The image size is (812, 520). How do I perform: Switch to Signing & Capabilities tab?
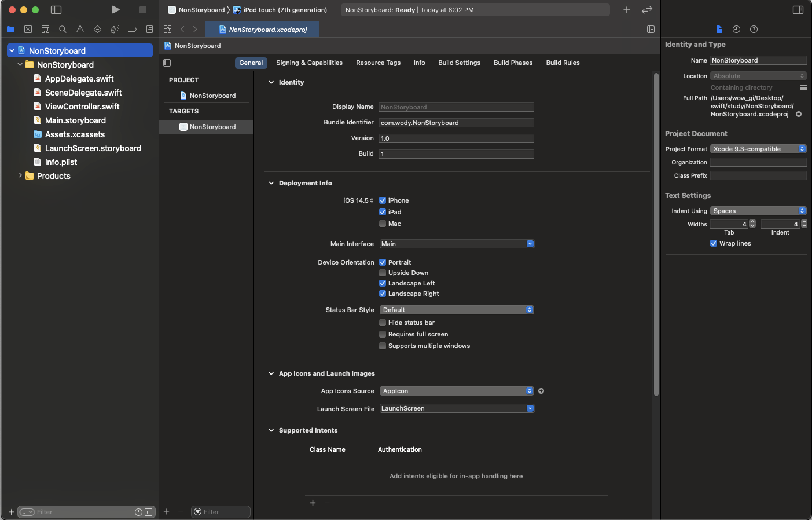tap(309, 63)
